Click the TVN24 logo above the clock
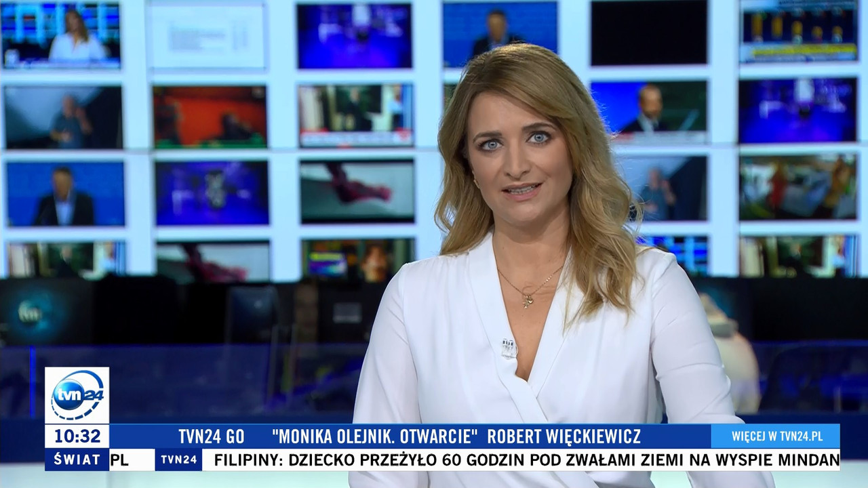868x488 pixels. tap(77, 395)
